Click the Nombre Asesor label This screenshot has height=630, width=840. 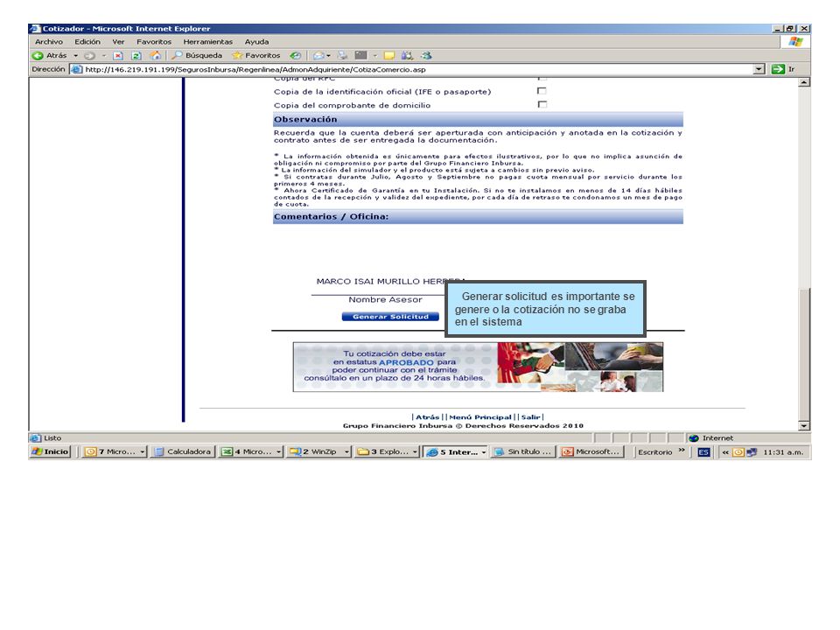(385, 300)
